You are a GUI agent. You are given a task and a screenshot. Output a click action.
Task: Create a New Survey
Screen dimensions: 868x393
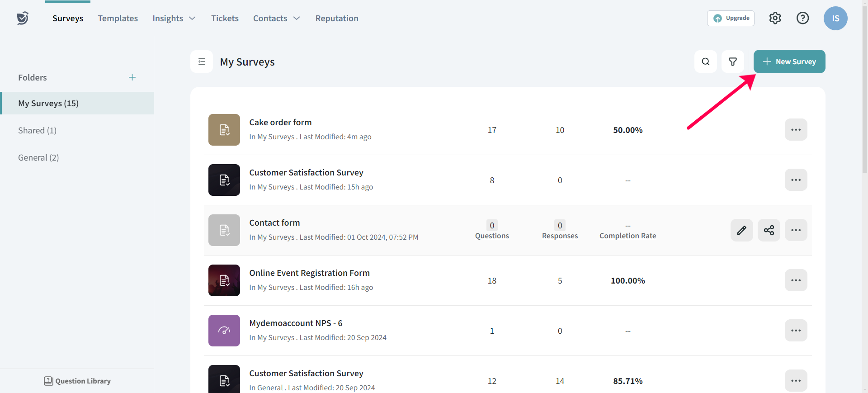(x=789, y=62)
